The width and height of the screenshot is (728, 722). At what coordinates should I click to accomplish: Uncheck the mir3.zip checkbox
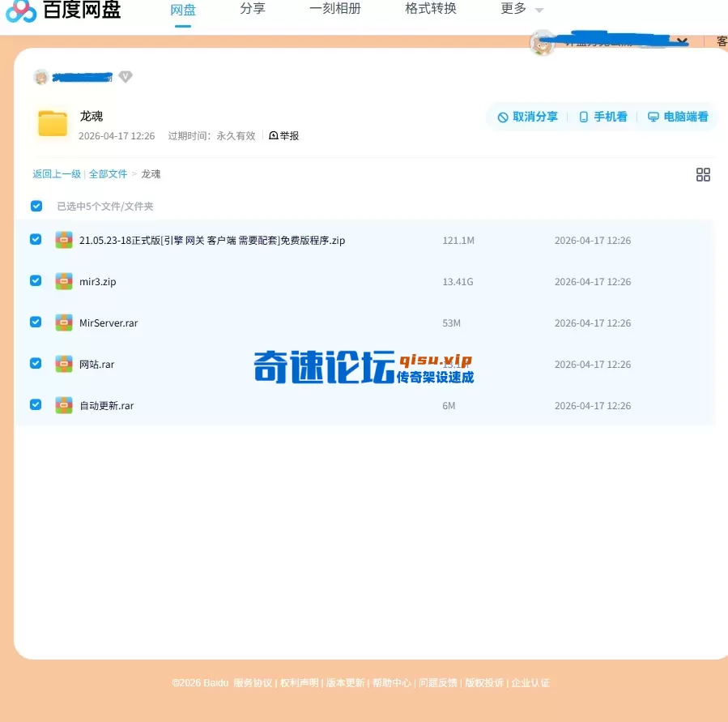[36, 280]
